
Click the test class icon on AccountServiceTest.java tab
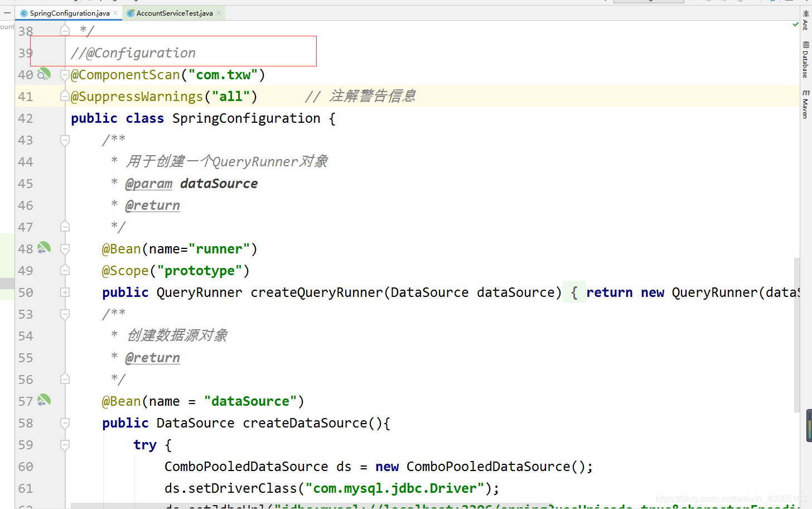(x=130, y=13)
